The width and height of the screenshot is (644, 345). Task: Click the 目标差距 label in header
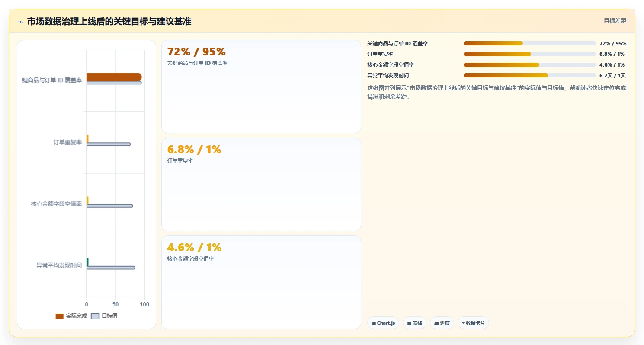coord(615,21)
